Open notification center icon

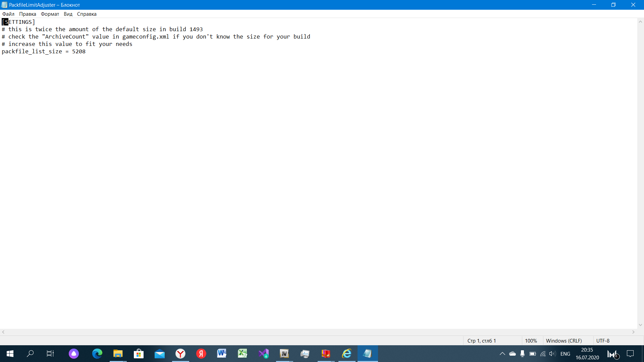(x=630, y=354)
